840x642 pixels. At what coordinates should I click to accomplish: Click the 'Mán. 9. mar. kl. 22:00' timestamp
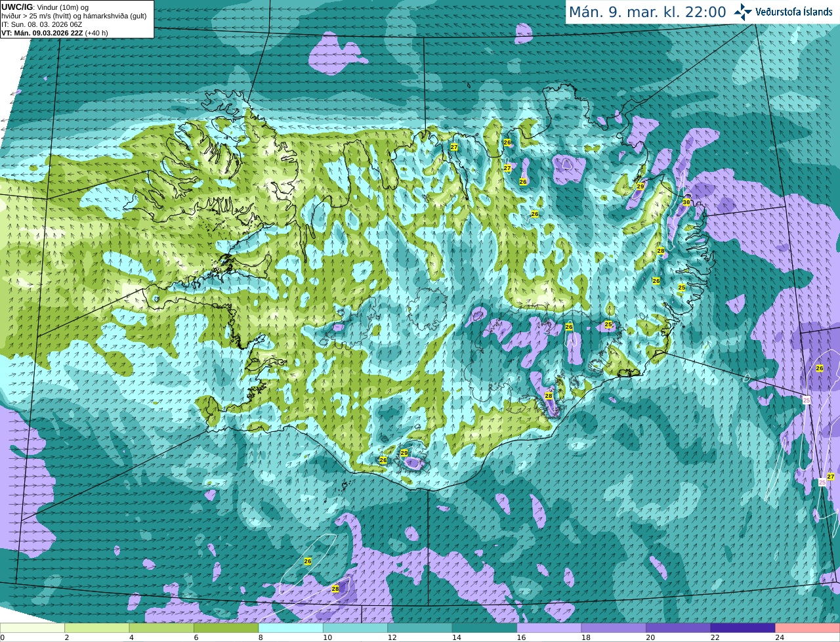[647, 12]
